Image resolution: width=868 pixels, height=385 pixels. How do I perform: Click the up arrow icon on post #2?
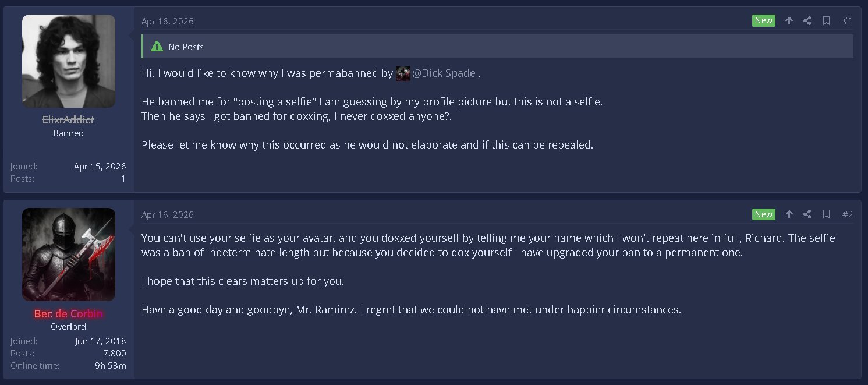[x=789, y=214]
